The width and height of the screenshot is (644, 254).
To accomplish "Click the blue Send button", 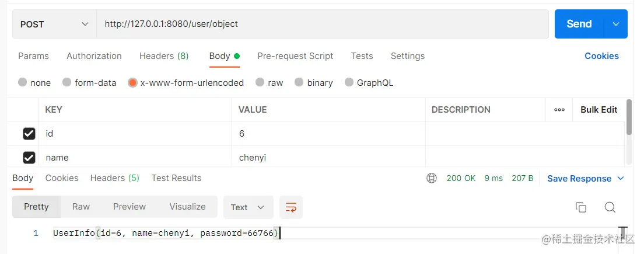I will tap(579, 25).
